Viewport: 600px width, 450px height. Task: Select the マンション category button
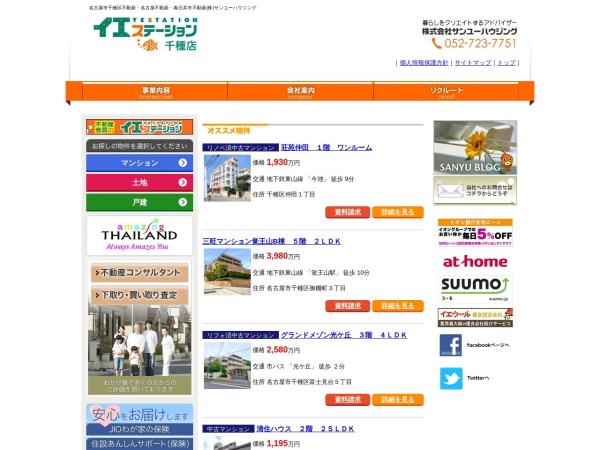coord(140,163)
